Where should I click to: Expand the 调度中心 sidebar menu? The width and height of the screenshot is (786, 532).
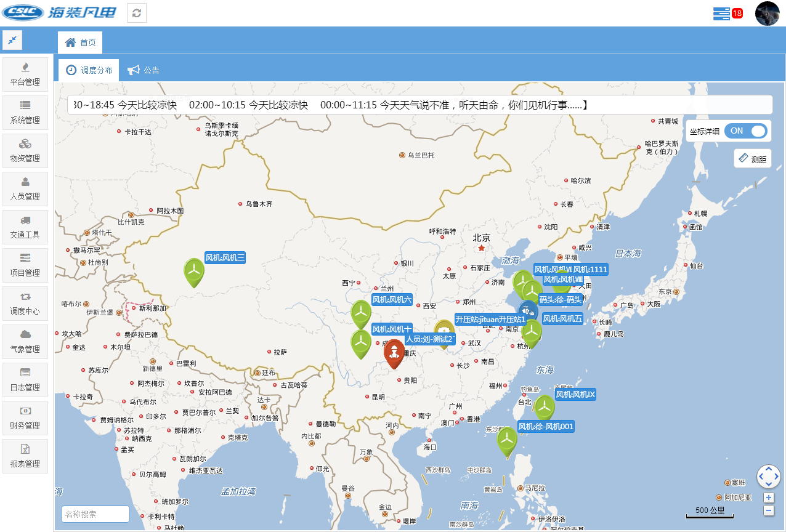[x=25, y=304]
